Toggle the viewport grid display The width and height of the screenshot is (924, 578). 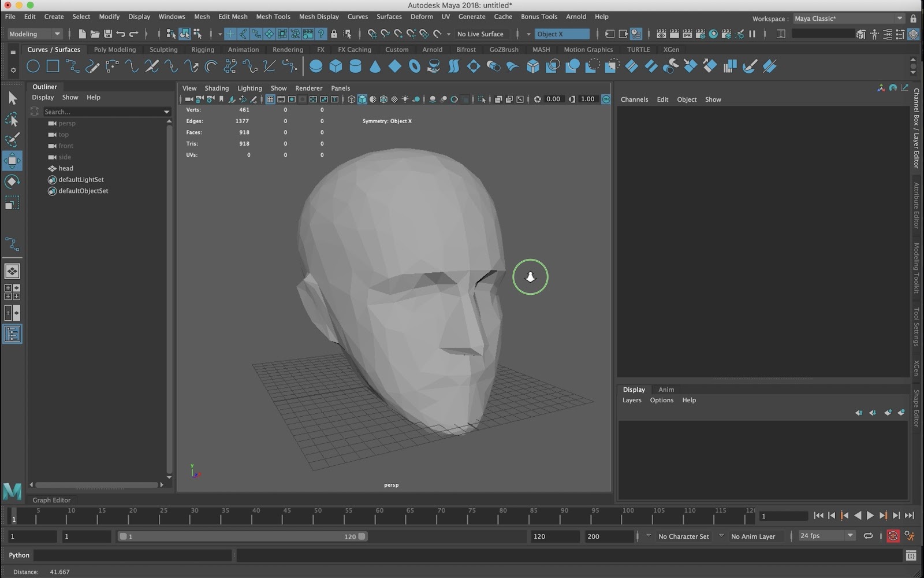[270, 99]
